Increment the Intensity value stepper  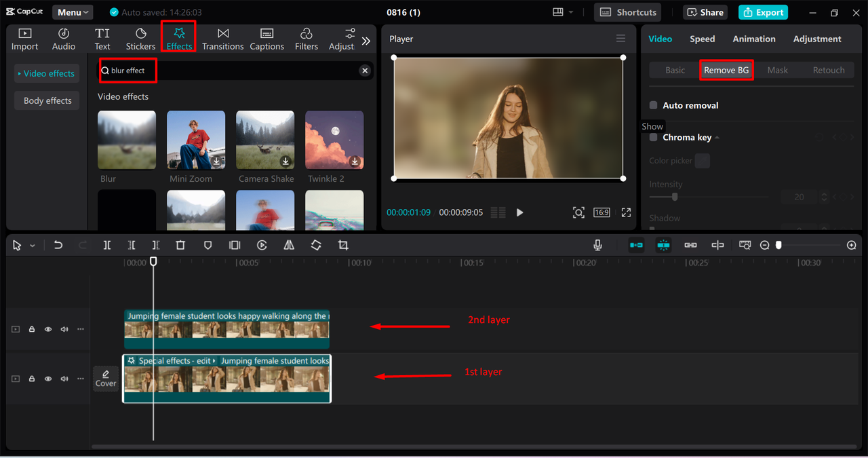pyautogui.click(x=825, y=194)
